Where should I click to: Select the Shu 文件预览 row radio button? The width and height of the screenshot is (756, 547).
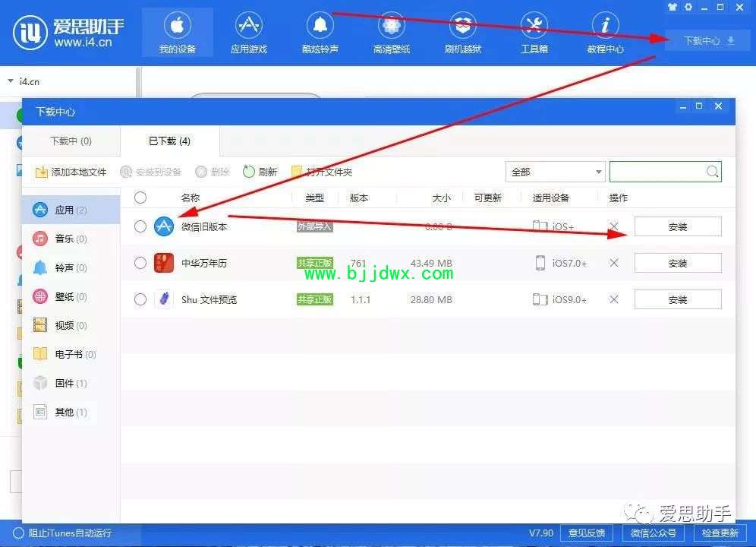click(x=140, y=299)
